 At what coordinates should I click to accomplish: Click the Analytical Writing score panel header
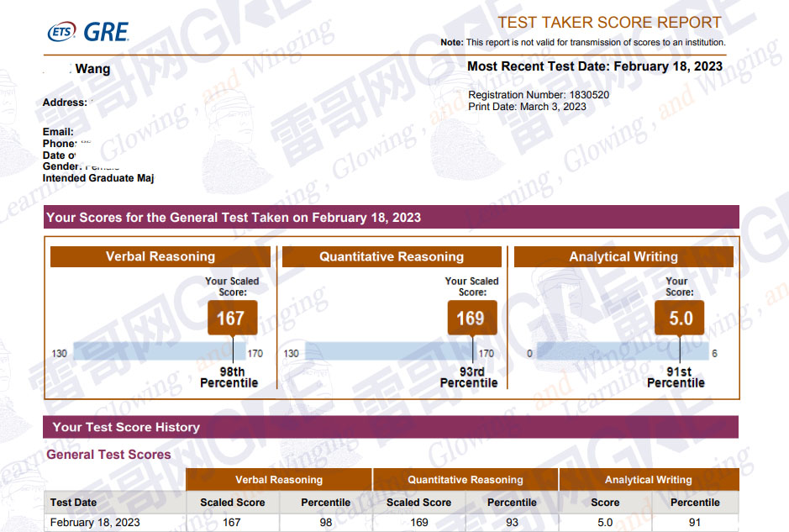click(623, 256)
